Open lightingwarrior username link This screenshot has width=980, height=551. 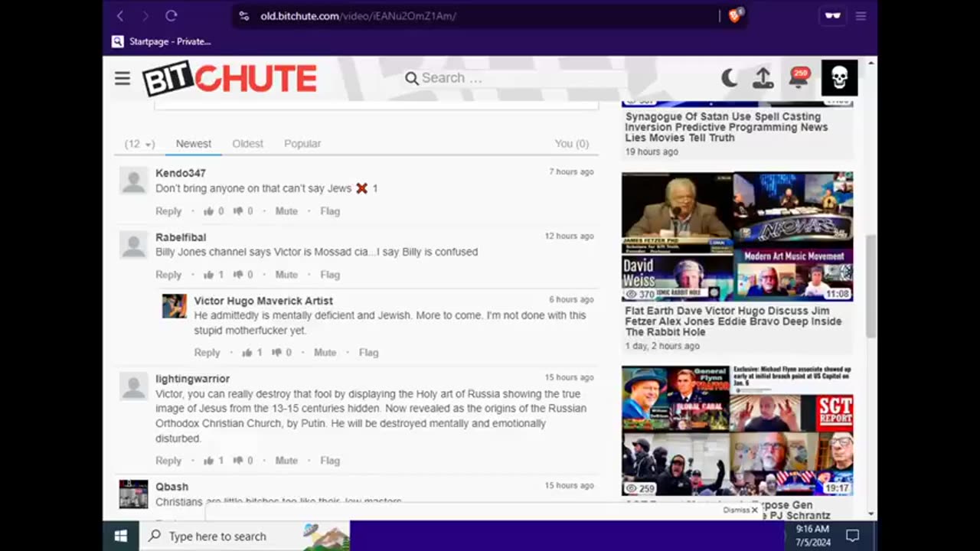[x=192, y=379]
